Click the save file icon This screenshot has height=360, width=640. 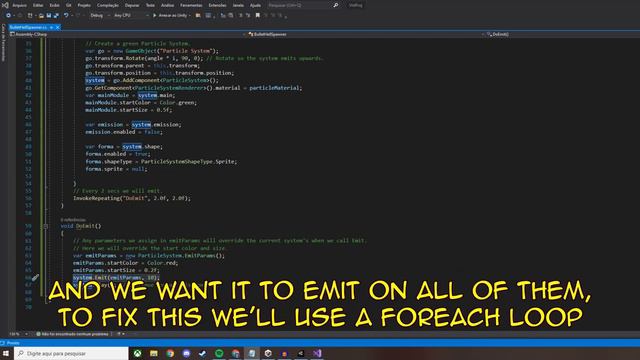click(49, 16)
